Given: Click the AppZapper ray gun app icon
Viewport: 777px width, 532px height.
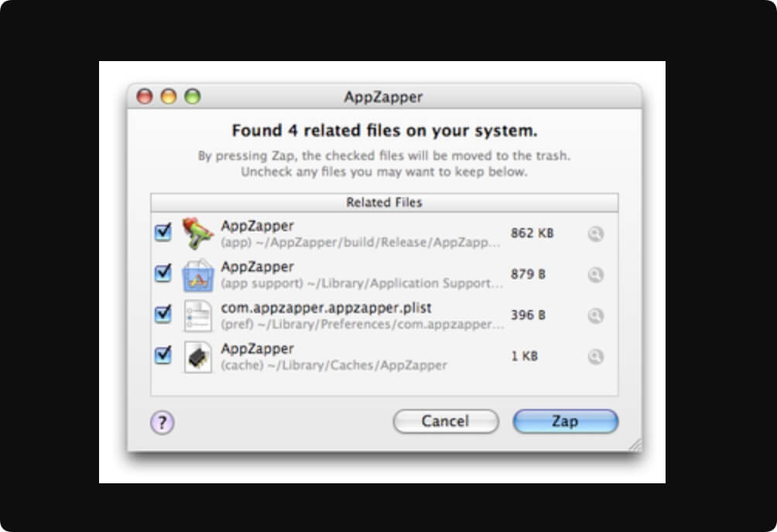Looking at the screenshot, I should [x=197, y=233].
